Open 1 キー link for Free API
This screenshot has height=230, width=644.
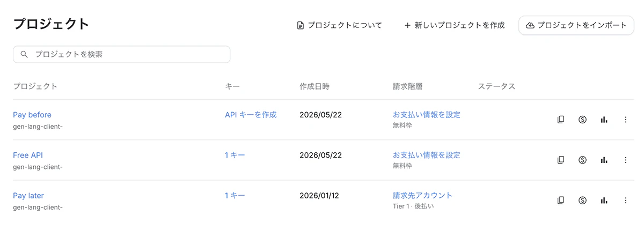tap(235, 155)
